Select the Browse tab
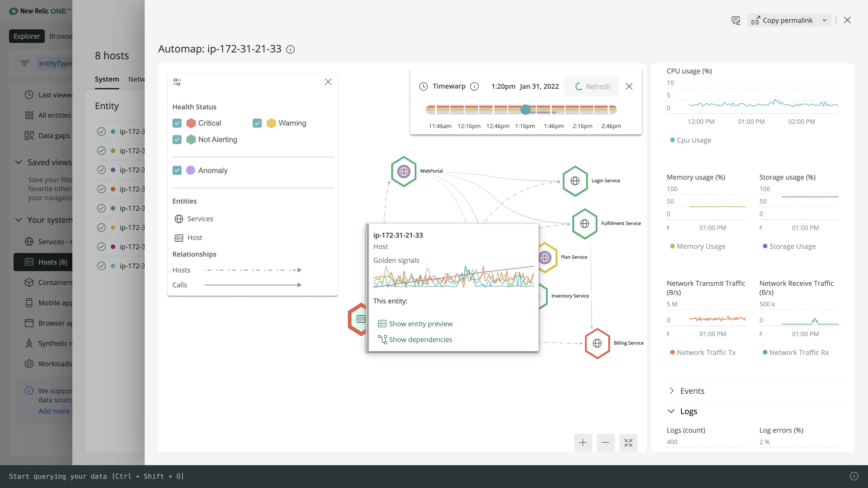Viewport: 868px width, 488px height. point(61,36)
